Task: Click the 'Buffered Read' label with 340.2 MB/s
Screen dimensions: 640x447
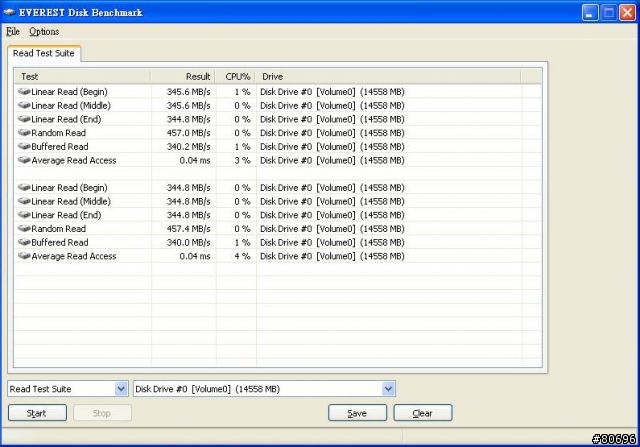Action: 60,147
